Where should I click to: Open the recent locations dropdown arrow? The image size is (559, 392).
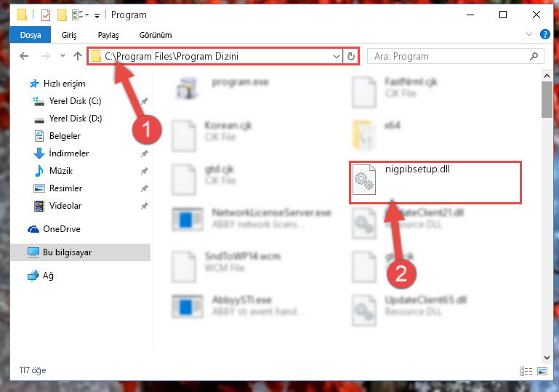pyautogui.click(x=63, y=56)
